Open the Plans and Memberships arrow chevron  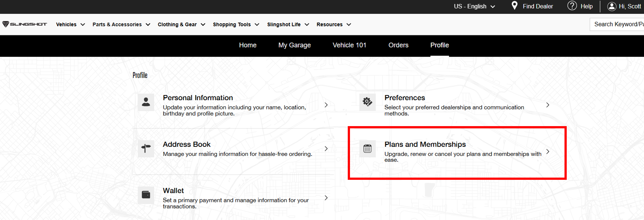pos(547,152)
